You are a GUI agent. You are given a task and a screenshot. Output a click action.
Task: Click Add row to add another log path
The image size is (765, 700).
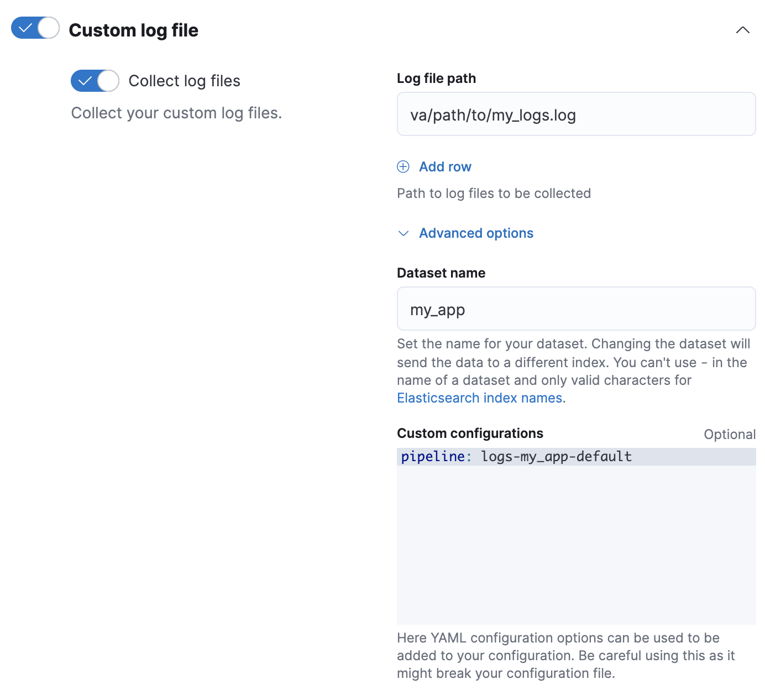(x=445, y=166)
